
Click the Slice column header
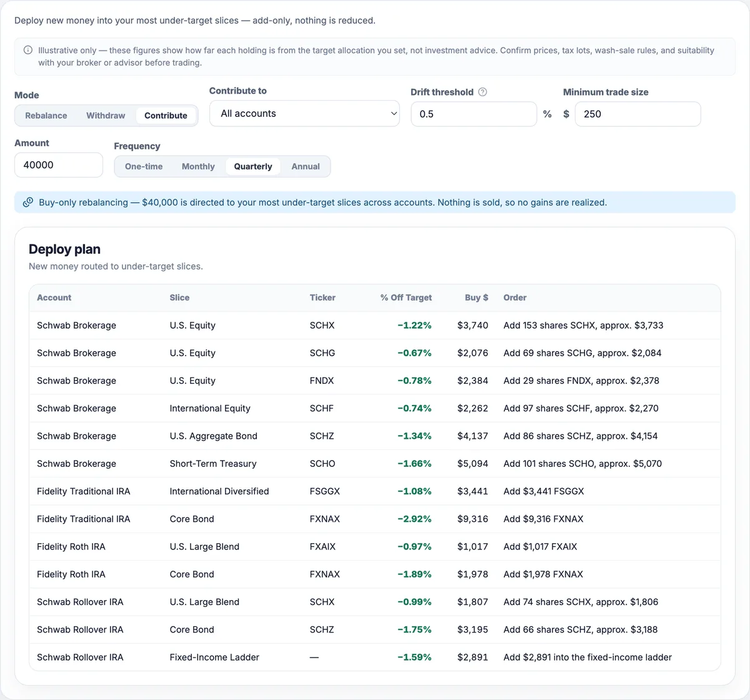click(x=179, y=298)
